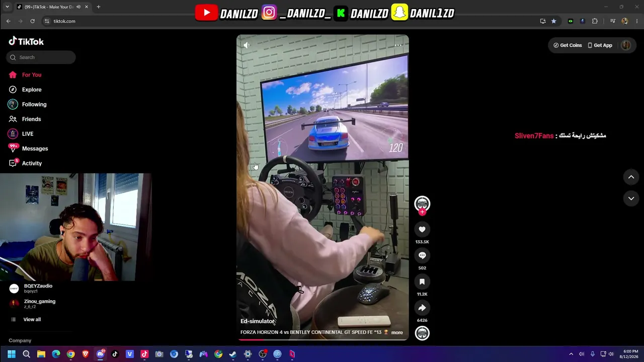
Task: Open the green eye extension
Action: click(571, 21)
